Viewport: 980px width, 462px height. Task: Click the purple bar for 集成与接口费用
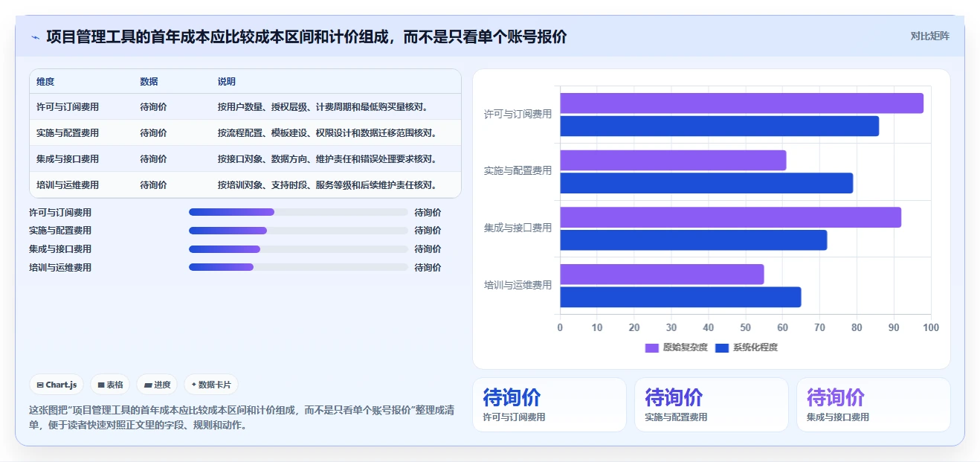coord(730,217)
